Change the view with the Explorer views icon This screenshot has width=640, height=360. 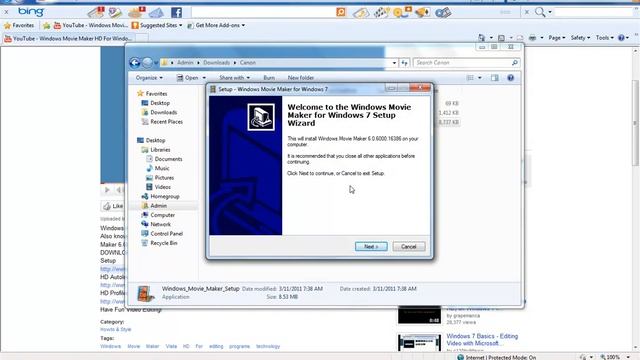pyautogui.click(x=470, y=78)
